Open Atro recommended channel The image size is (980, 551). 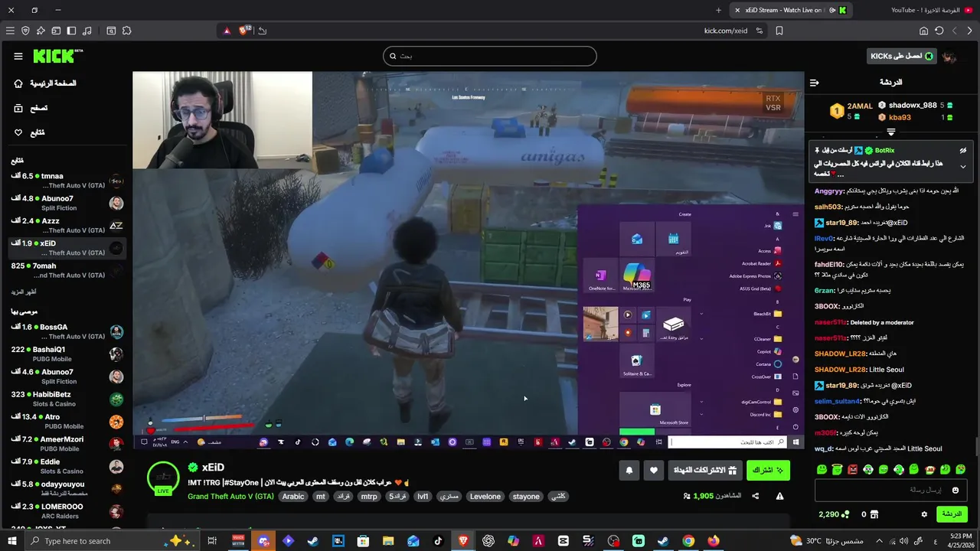pos(67,422)
